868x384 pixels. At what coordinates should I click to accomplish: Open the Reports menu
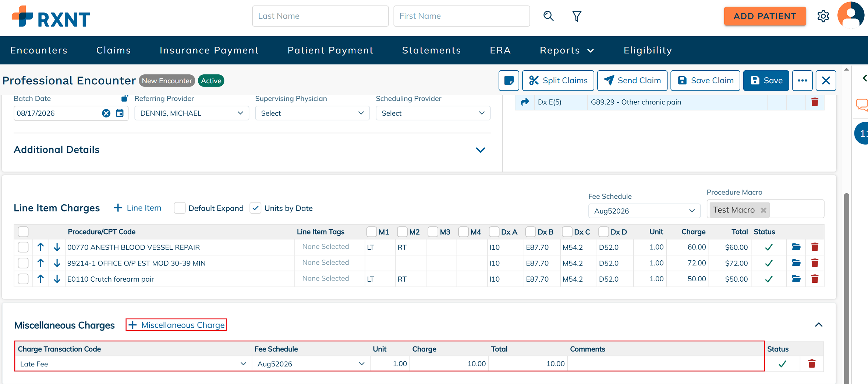tap(567, 50)
